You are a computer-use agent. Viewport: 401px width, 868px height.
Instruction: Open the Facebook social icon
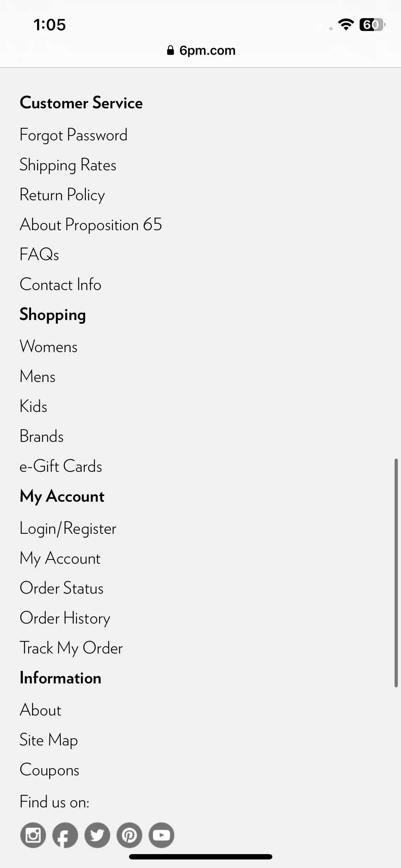click(x=65, y=835)
